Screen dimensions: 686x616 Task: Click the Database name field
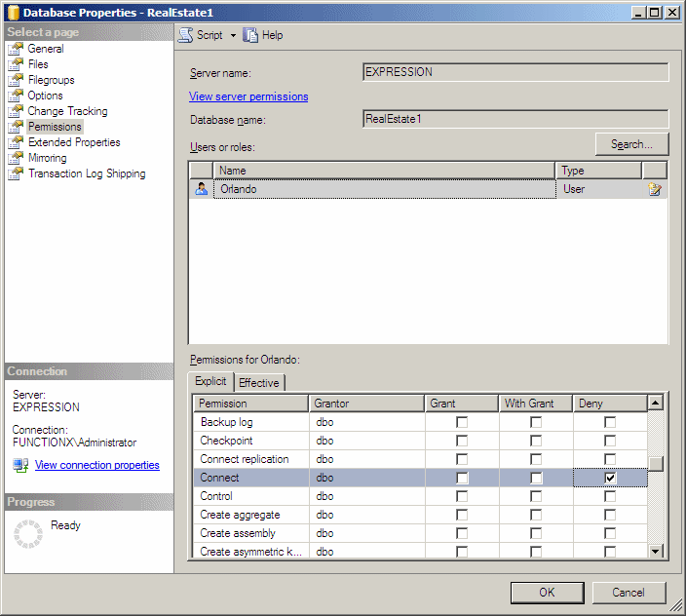515,119
